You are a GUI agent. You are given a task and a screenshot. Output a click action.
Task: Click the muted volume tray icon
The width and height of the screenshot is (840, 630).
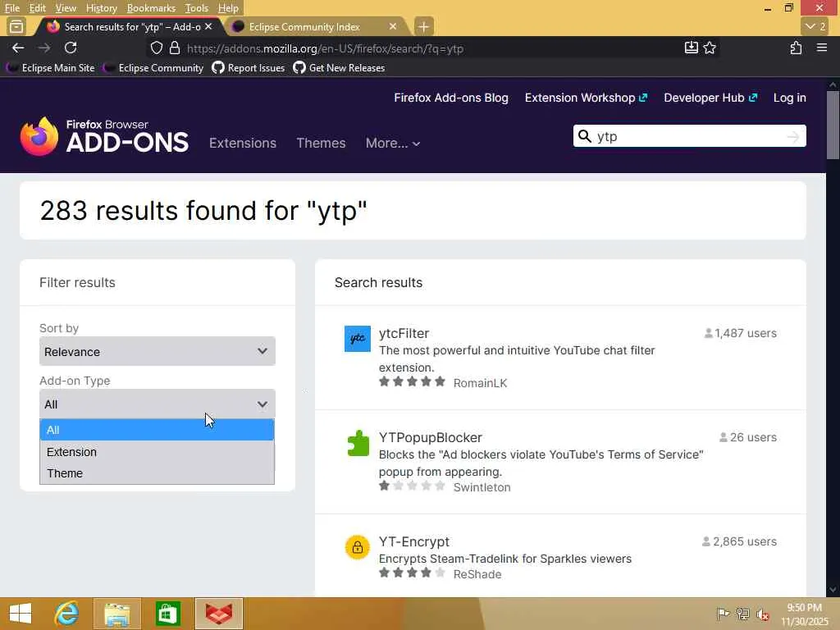point(762,614)
